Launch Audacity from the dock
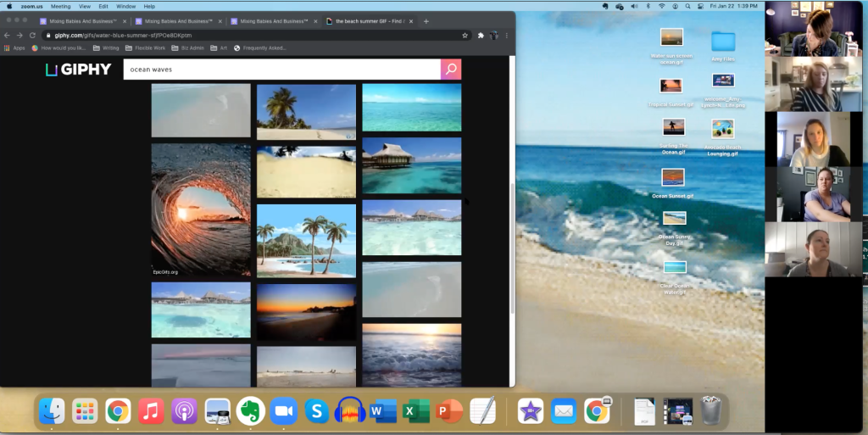The image size is (868, 435). (350, 411)
